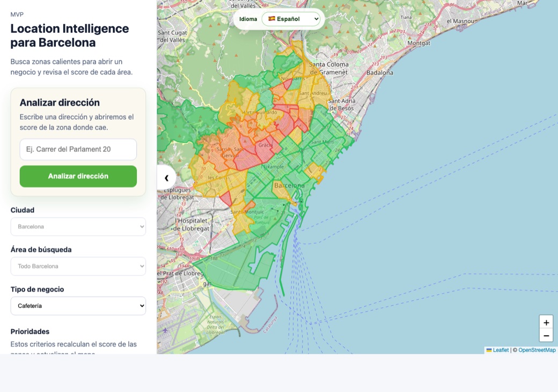Click the Eixample label on the map

click(x=273, y=166)
